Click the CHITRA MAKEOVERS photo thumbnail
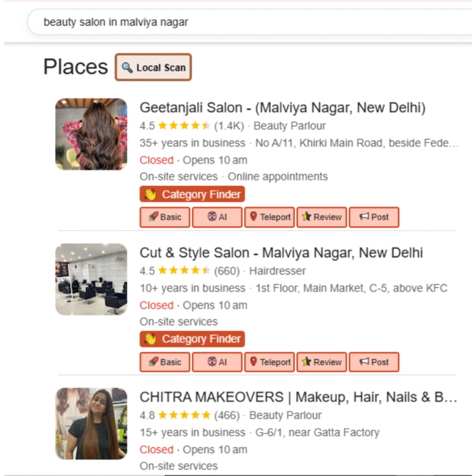The height and width of the screenshot is (476, 476). [x=91, y=423]
